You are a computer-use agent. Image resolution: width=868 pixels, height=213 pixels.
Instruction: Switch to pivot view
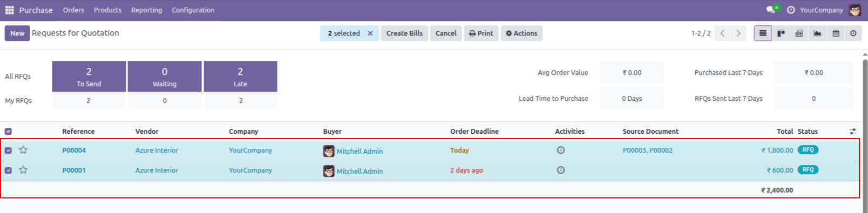[x=799, y=33]
